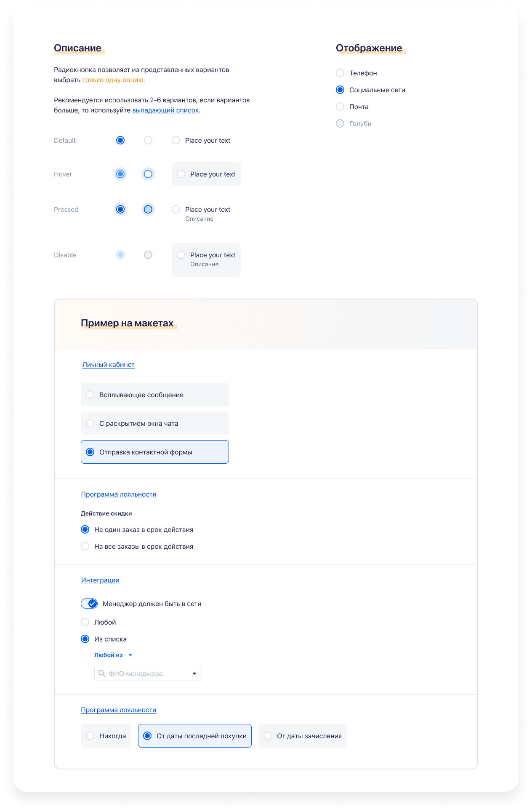
Task: Click the ФИО менеджера search field
Action: (x=148, y=673)
